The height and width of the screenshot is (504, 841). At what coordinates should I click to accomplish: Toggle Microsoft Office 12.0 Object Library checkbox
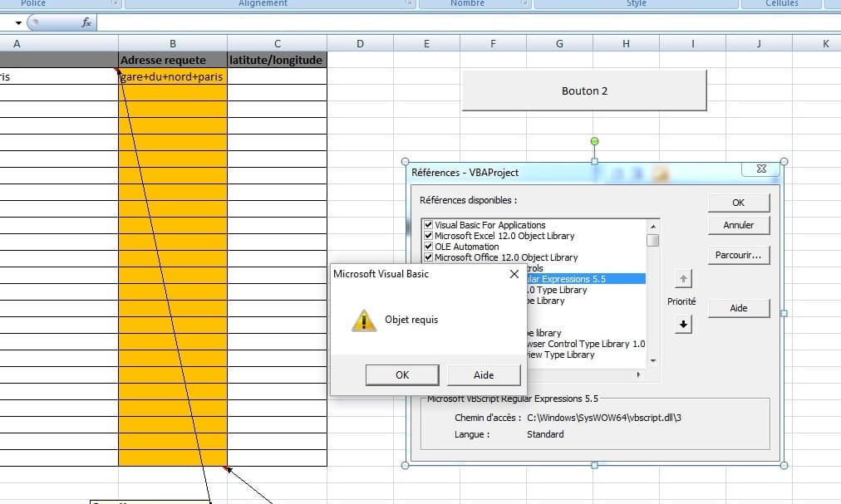(428, 257)
